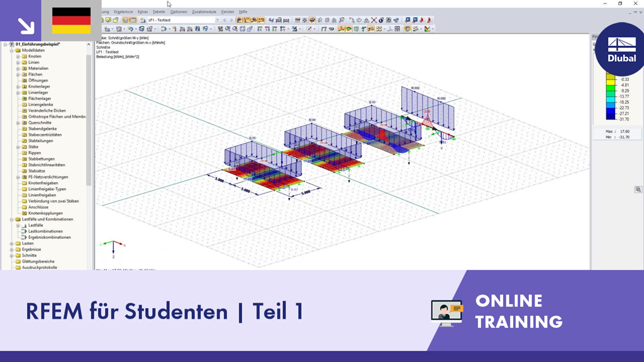Open the Ergebnisse menu
The height and width of the screenshot is (362, 644).
click(123, 12)
